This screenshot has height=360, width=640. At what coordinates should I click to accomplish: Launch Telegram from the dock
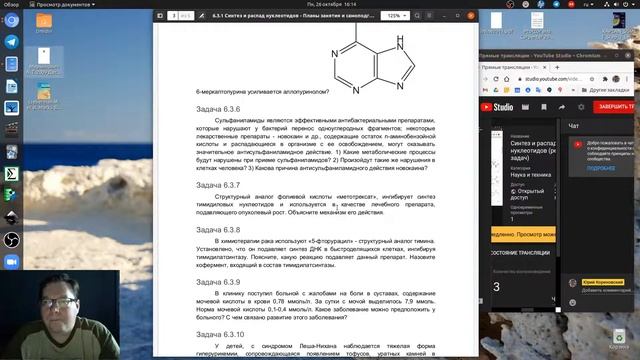pyautogui.click(x=11, y=42)
